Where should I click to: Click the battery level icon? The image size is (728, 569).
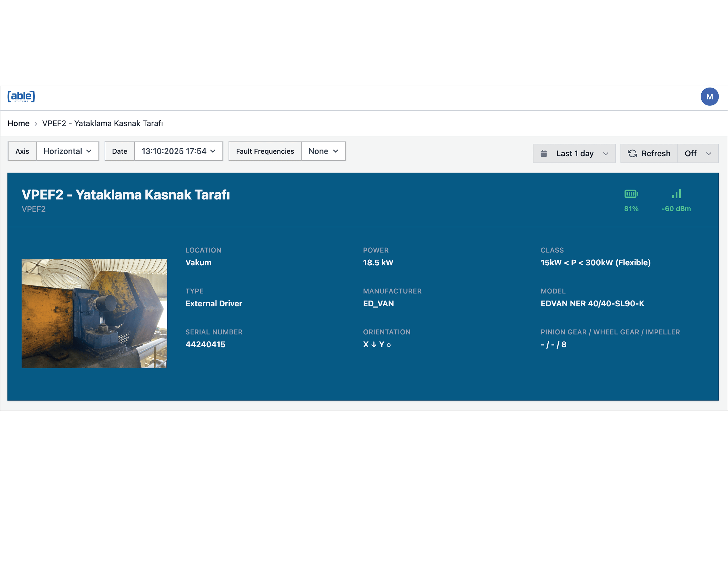click(x=631, y=194)
